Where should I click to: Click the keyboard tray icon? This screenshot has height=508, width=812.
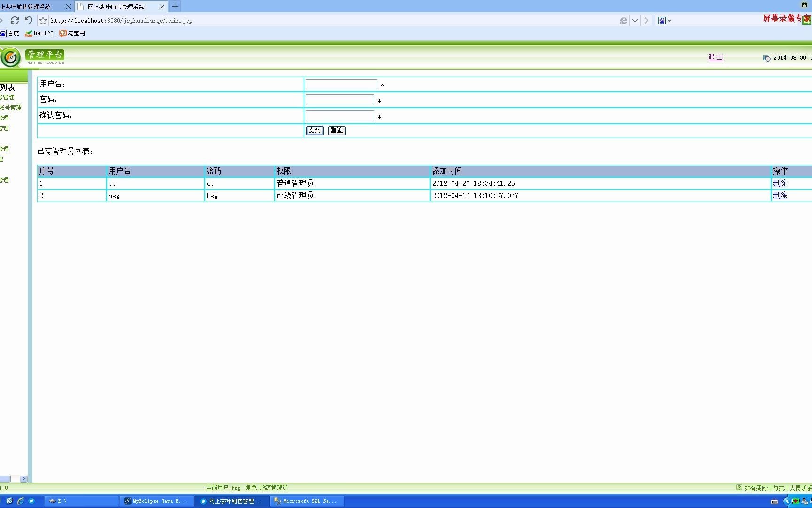[774, 501]
